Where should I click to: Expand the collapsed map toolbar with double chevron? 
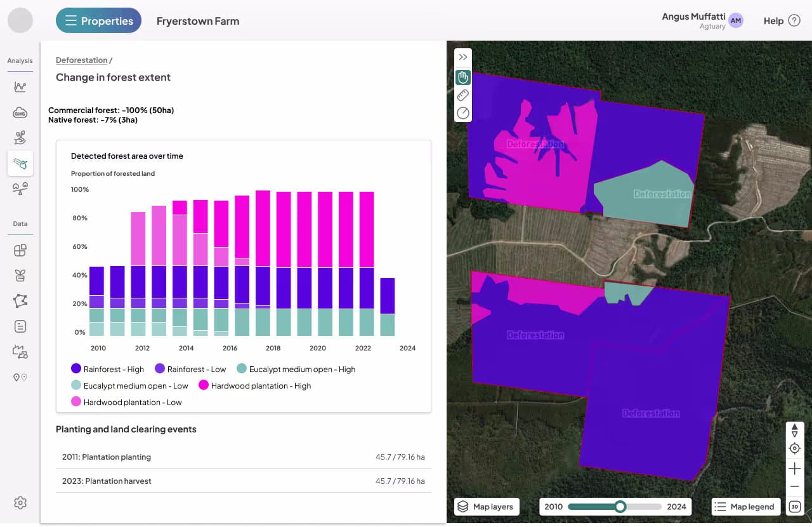click(462, 57)
